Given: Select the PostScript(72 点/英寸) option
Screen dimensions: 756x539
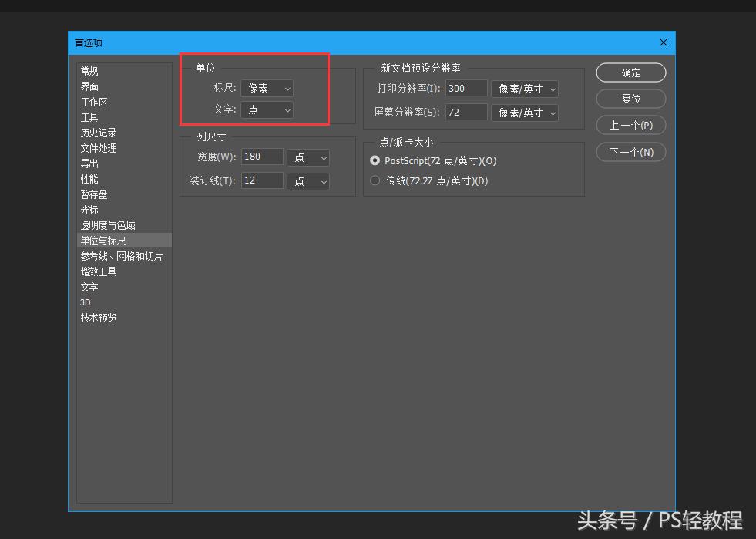Looking at the screenshot, I should point(375,161).
